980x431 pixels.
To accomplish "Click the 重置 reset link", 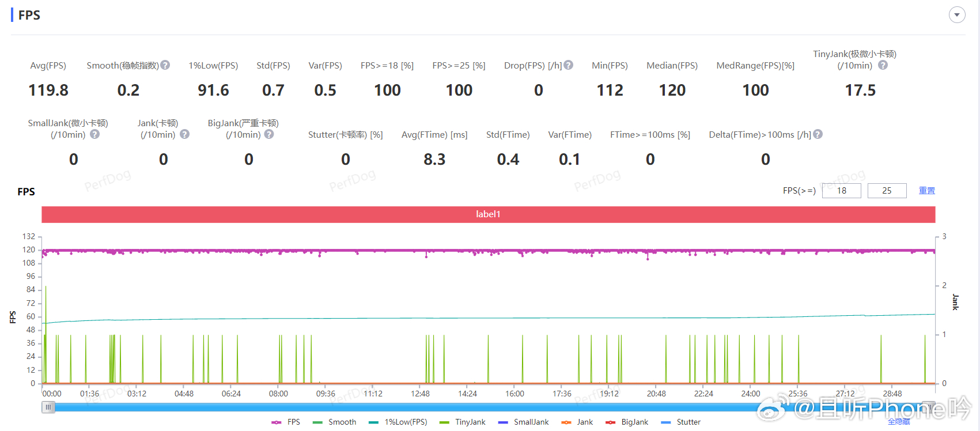I will tap(927, 191).
